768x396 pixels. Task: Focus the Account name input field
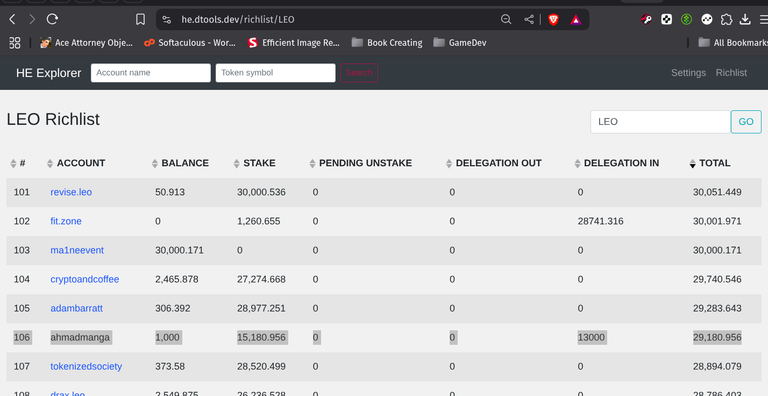[x=151, y=73]
